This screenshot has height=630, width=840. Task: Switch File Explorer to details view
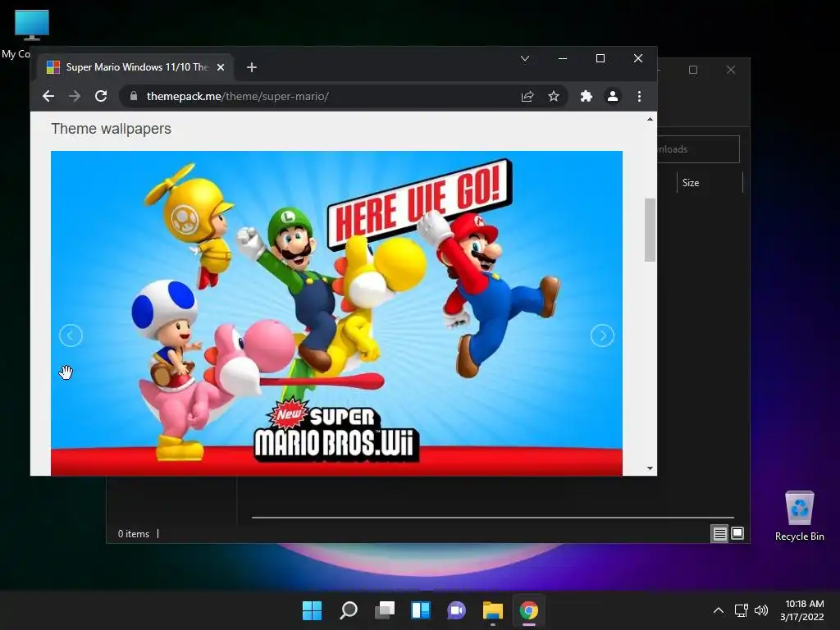[719, 533]
